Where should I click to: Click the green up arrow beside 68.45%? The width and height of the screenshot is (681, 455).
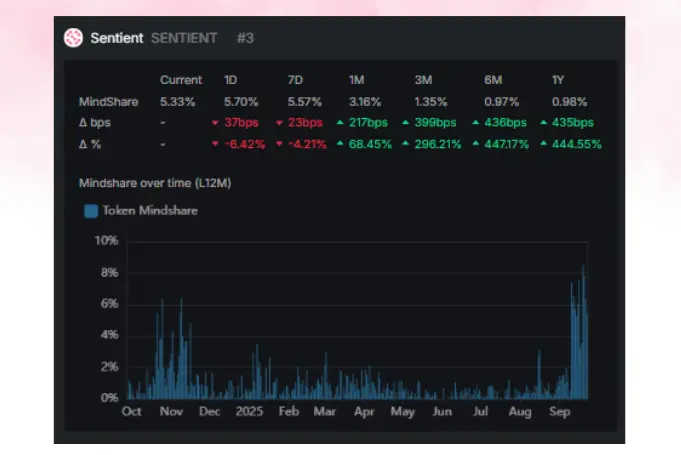[340, 143]
